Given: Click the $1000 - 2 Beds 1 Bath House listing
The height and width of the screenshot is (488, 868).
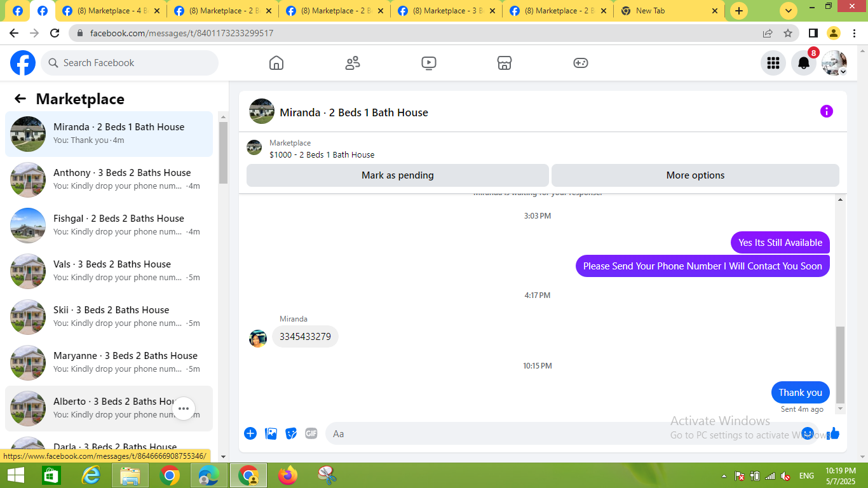Looking at the screenshot, I should pyautogui.click(x=322, y=154).
